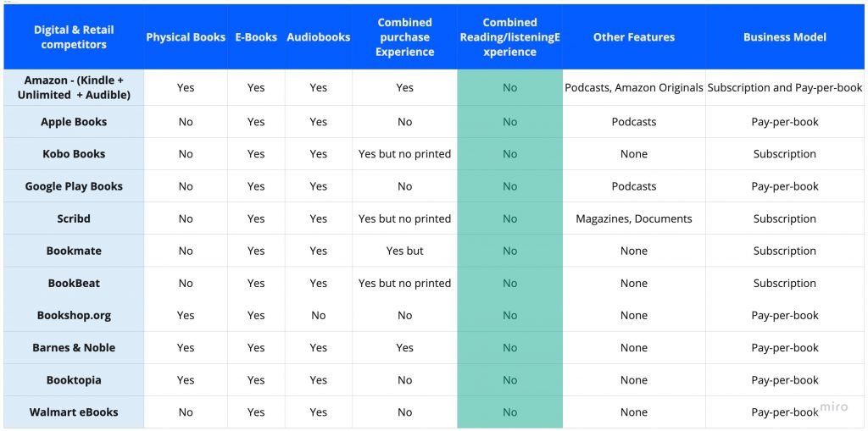The image size is (868, 431).
Task: Select the 'Walmart eBooks' row label
Action: (74, 412)
